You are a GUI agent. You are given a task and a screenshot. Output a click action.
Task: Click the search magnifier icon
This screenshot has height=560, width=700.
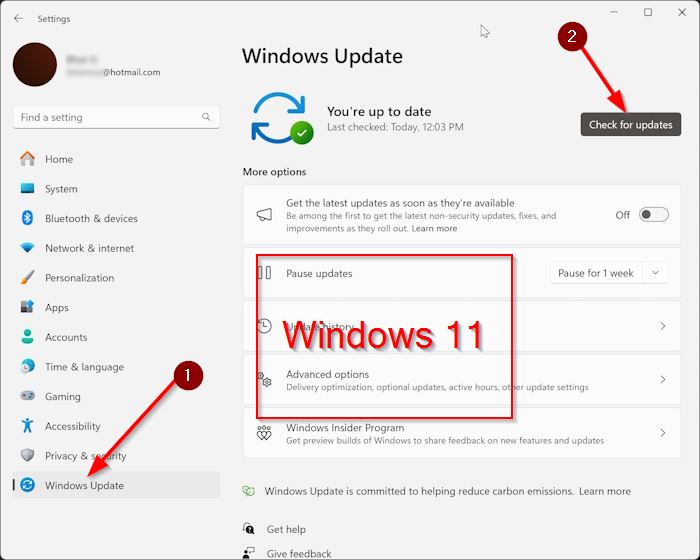(x=206, y=117)
